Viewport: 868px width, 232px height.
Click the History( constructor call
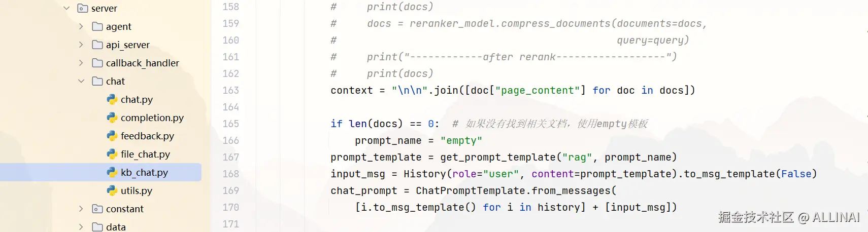point(427,174)
